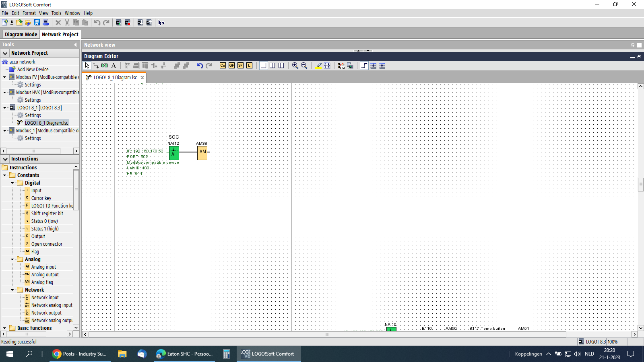The width and height of the screenshot is (644, 362).
Task: Open the Windows Start menu
Action: pyautogui.click(x=10, y=354)
